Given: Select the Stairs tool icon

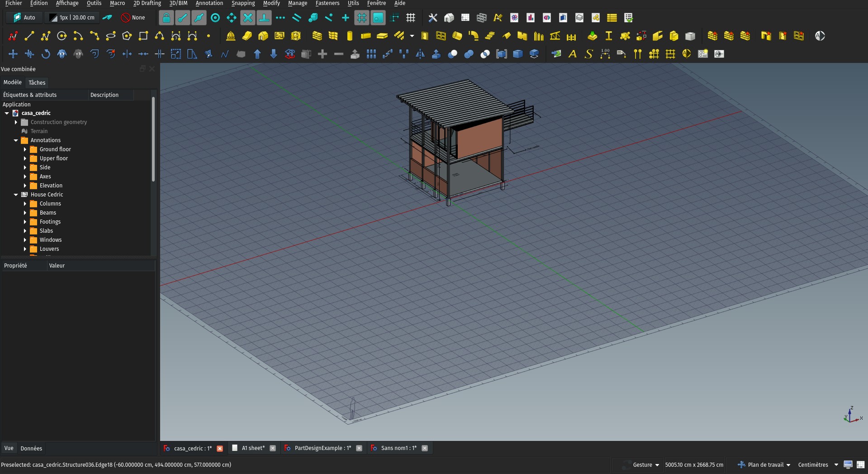Looking at the screenshot, I should [490, 36].
